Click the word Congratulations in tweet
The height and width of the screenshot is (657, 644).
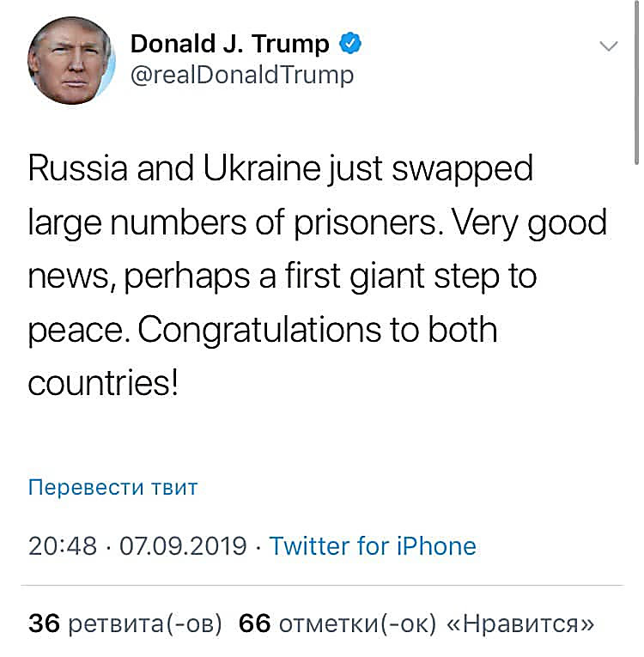(259, 331)
